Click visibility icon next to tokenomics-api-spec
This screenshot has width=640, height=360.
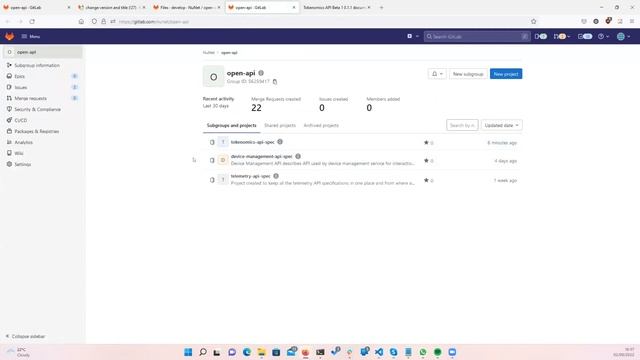280,142
